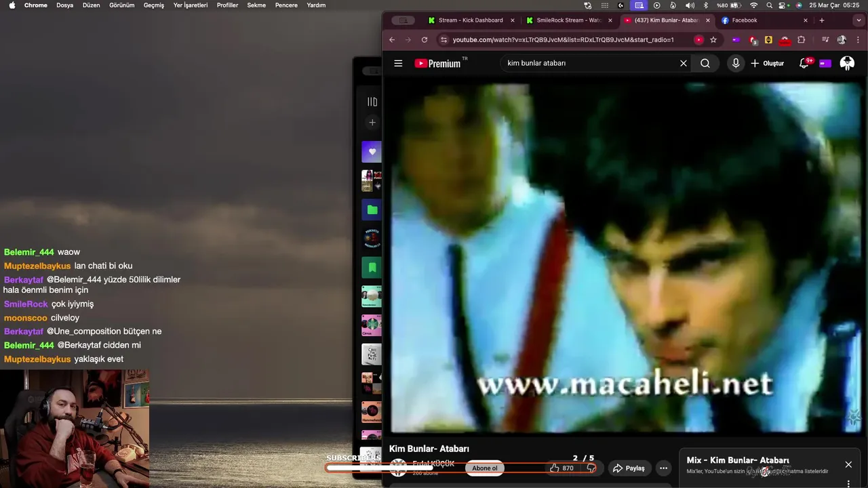Like the video with thumbs up
Viewport: 868px width, 488px height.
pos(561,468)
